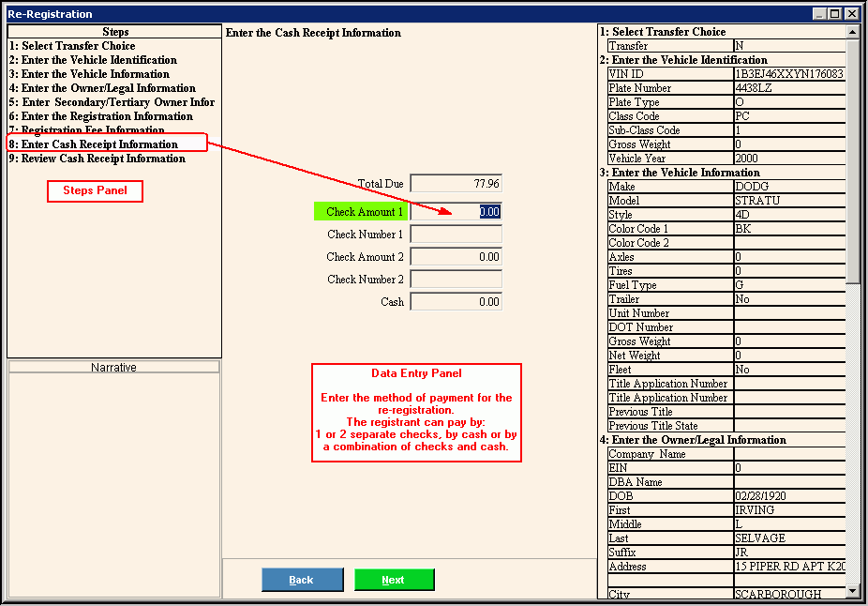This screenshot has width=868, height=606.
Task: Click the Total Due field
Action: click(456, 184)
